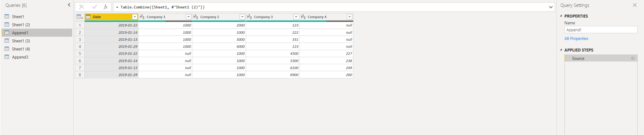Screen dimensions: 644x135
Task: Click Company 4 null cell in row 1
Action: point(326,25)
